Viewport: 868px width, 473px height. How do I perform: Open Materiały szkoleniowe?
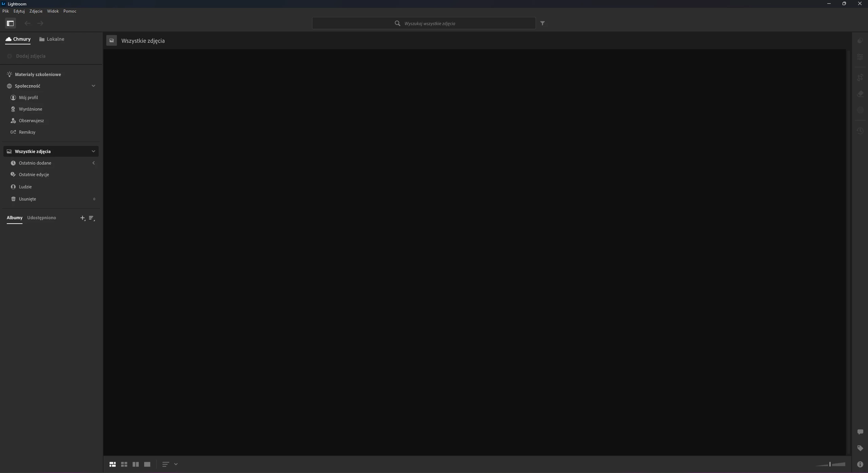[38, 74]
